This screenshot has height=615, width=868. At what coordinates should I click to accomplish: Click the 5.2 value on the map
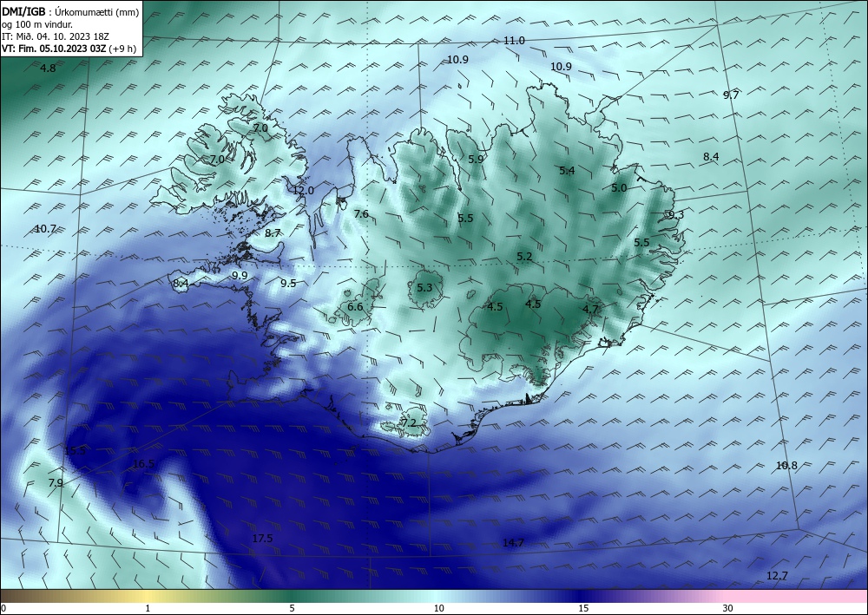pos(524,257)
